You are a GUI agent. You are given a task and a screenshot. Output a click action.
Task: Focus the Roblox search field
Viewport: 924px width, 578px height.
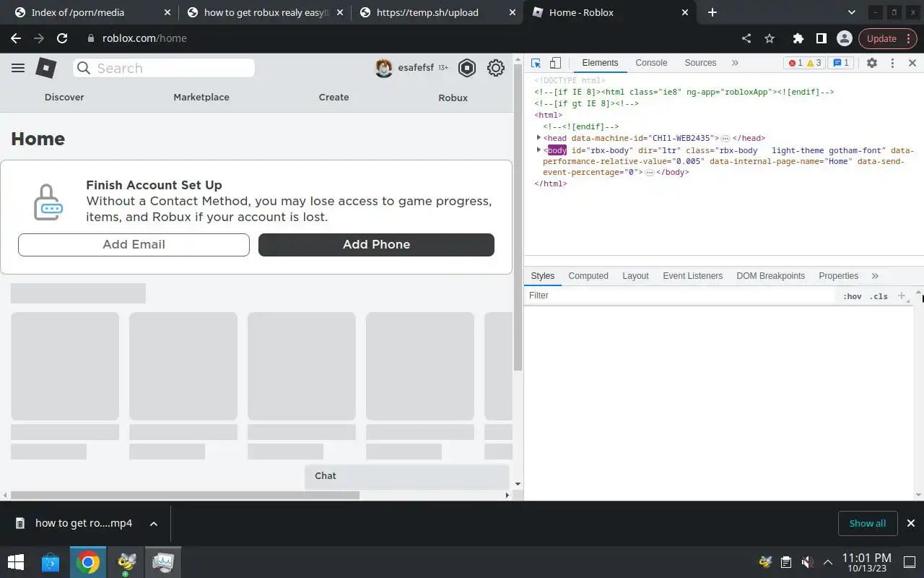tap(164, 68)
